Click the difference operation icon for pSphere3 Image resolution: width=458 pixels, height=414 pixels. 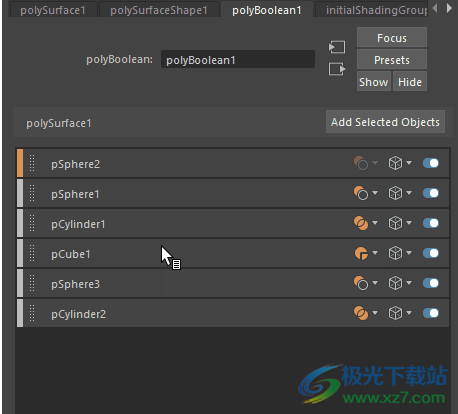[x=361, y=283]
